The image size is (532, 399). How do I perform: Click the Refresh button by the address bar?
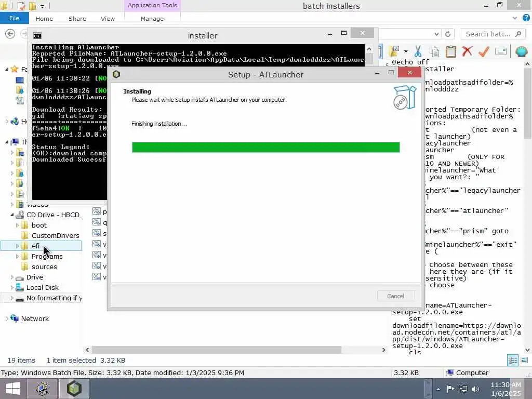[x=448, y=34]
